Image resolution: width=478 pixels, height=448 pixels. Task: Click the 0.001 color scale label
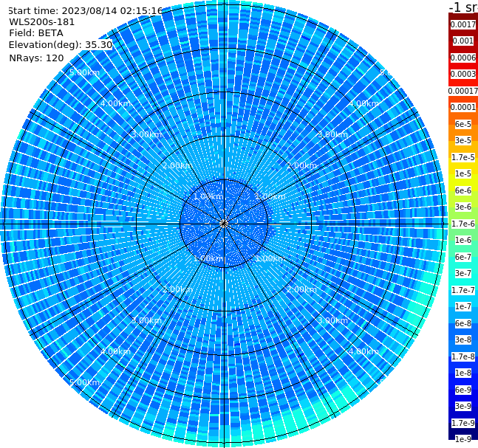point(463,41)
